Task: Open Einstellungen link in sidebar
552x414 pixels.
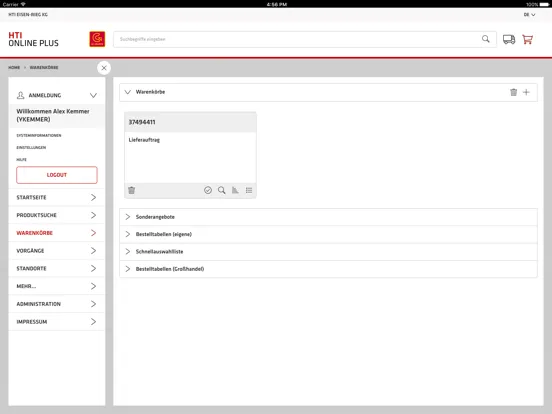Action: (31, 148)
